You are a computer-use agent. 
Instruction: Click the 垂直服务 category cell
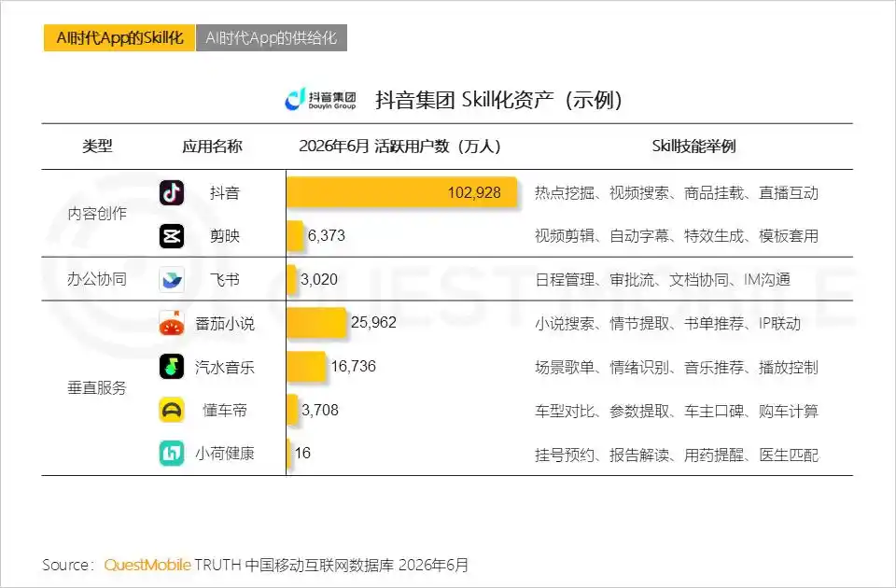[96, 388]
